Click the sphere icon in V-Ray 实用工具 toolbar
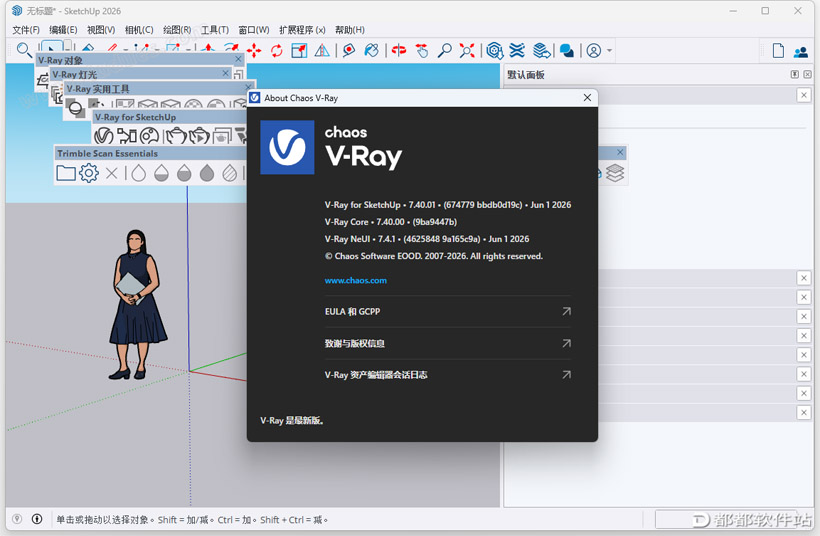Screen dimensions: 820x536 click(x=76, y=109)
